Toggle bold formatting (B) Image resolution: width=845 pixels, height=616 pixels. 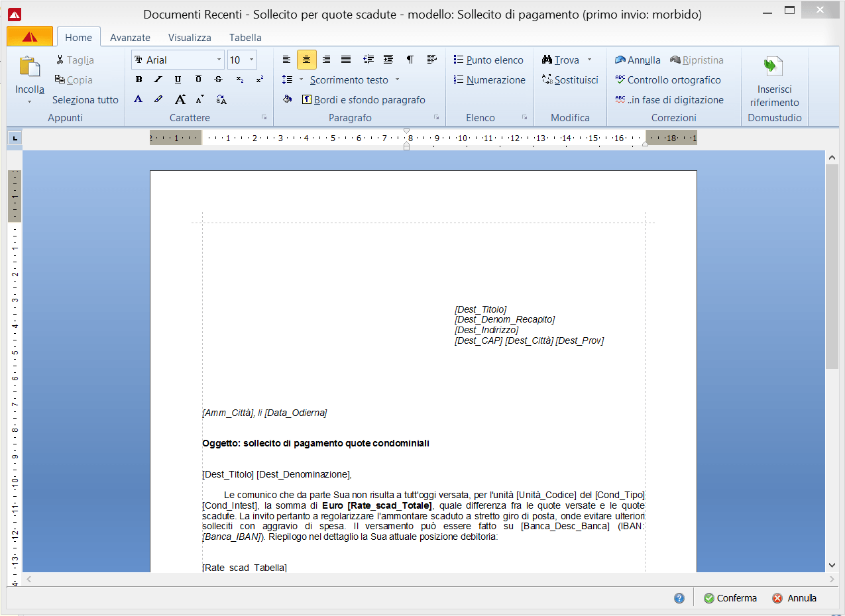(139, 79)
